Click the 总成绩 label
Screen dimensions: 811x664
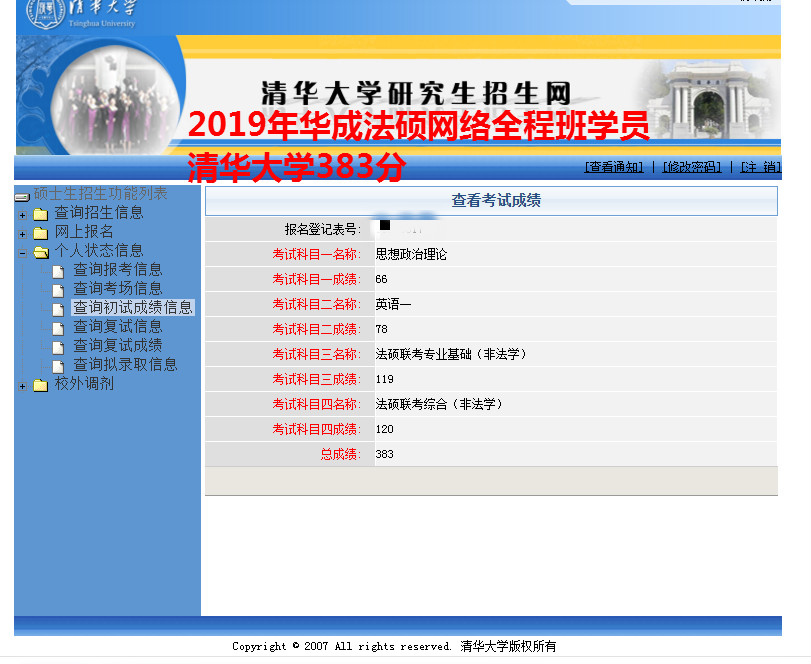[x=340, y=455]
